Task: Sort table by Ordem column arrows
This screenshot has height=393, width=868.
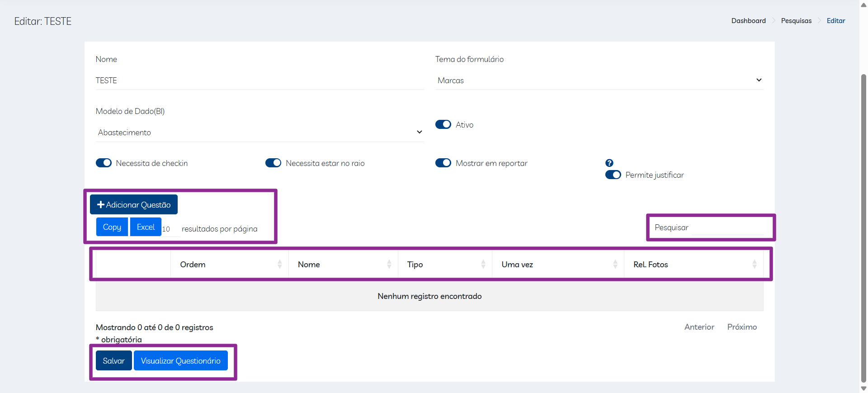Action: [279, 265]
